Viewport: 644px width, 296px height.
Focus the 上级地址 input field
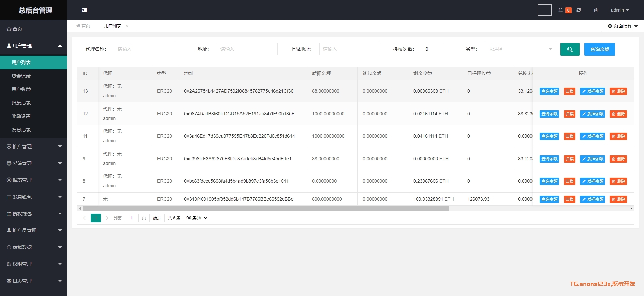pyautogui.click(x=350, y=49)
